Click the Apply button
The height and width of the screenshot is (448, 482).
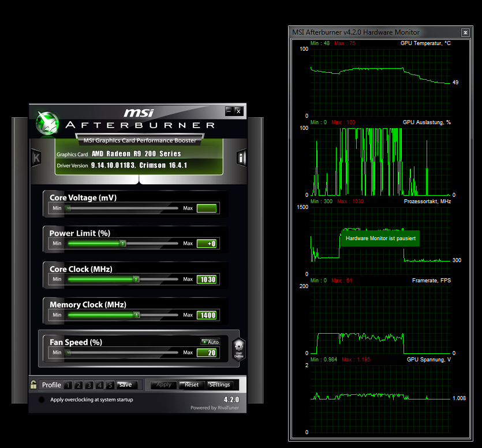coord(163,384)
